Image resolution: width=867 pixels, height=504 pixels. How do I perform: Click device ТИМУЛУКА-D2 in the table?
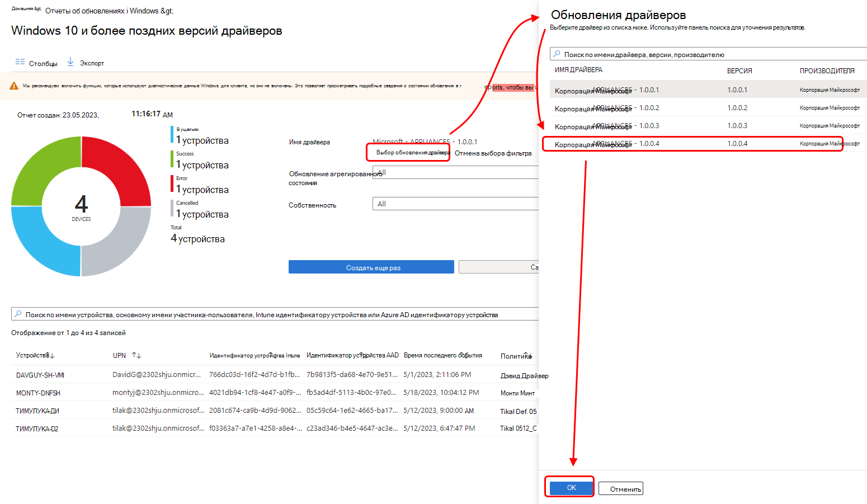coord(36,428)
